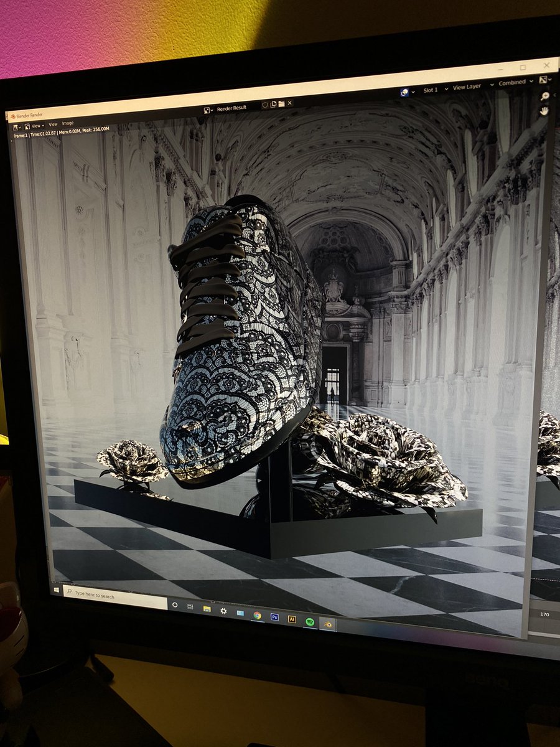The image size is (560, 747).
Task: Click the Render Result image name field
Action: (231, 108)
